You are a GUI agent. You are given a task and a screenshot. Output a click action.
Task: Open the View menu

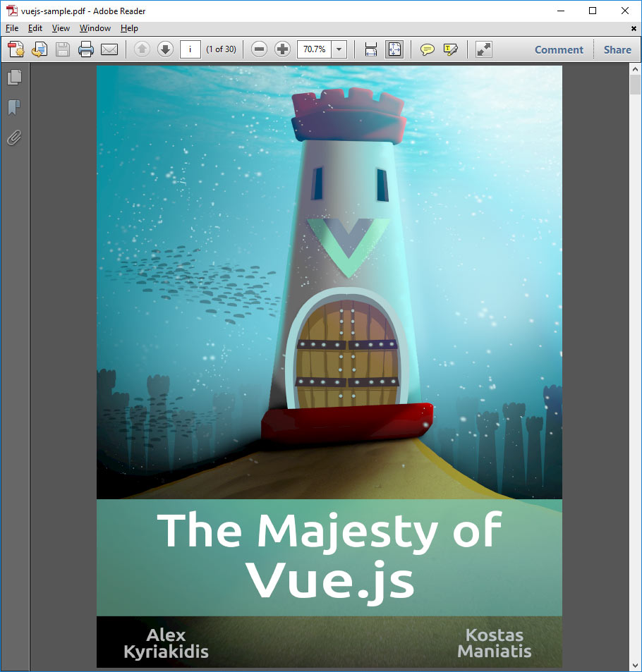61,28
